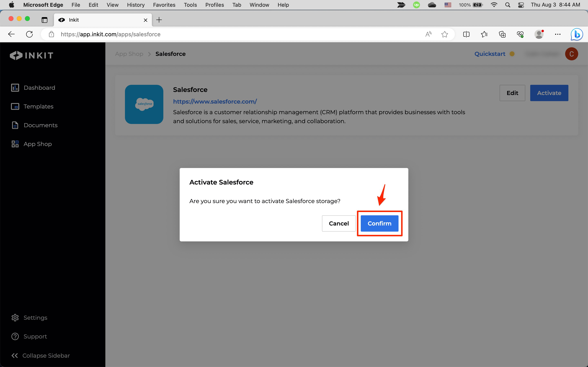This screenshot has width=588, height=367.
Task: Open the user avatar menu
Action: [571, 54]
